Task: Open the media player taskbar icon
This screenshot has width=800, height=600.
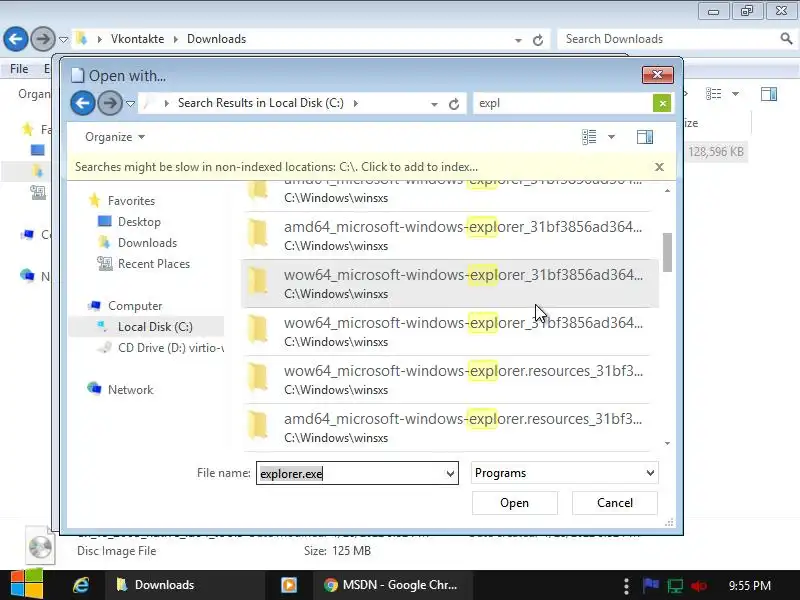Action: [289, 585]
